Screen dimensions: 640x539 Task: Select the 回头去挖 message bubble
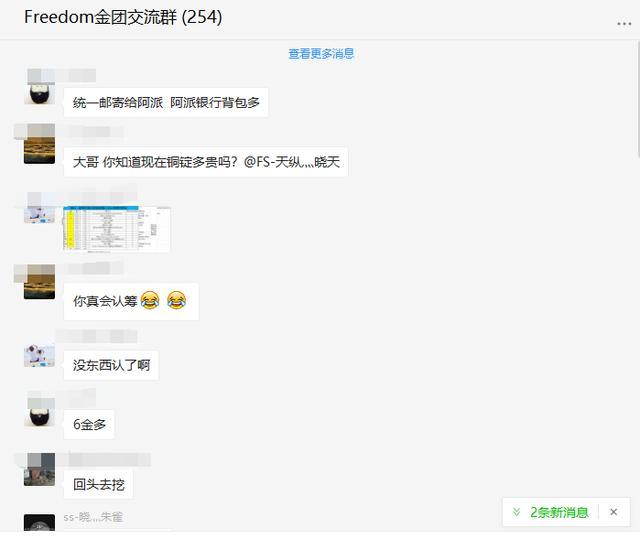[98, 484]
